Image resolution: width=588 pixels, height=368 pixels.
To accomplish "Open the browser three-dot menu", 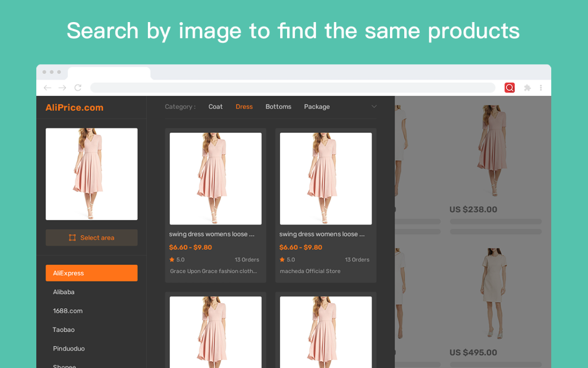I will coord(541,88).
